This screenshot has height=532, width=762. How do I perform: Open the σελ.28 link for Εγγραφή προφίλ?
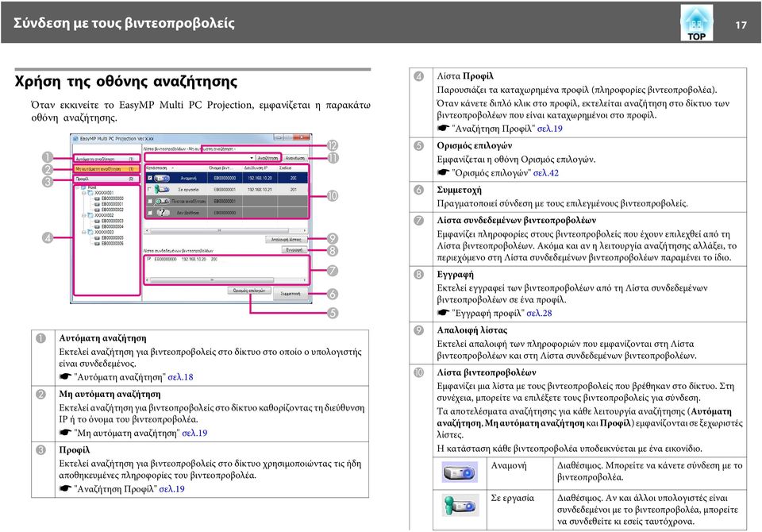coord(539,313)
